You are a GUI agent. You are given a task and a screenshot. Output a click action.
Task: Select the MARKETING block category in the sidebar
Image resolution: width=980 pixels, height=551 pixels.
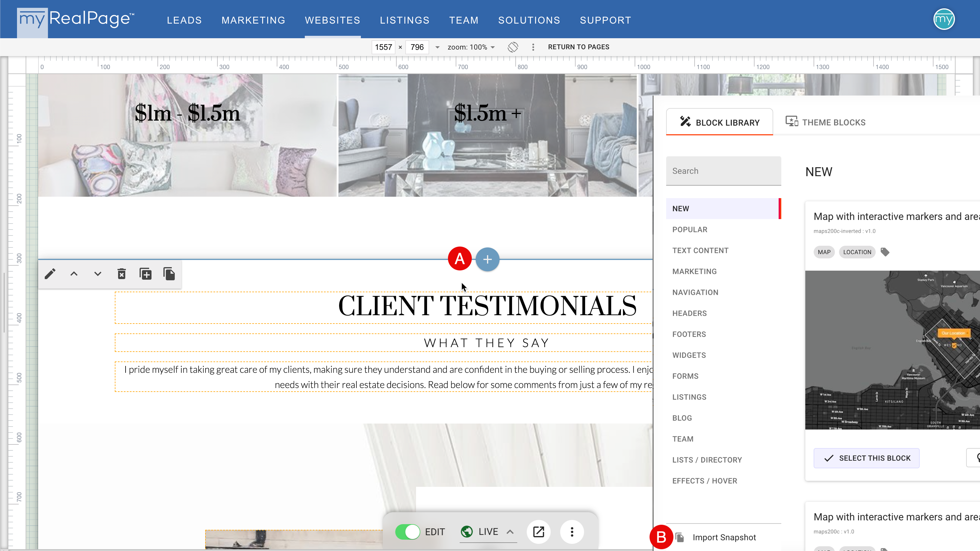click(x=723, y=272)
